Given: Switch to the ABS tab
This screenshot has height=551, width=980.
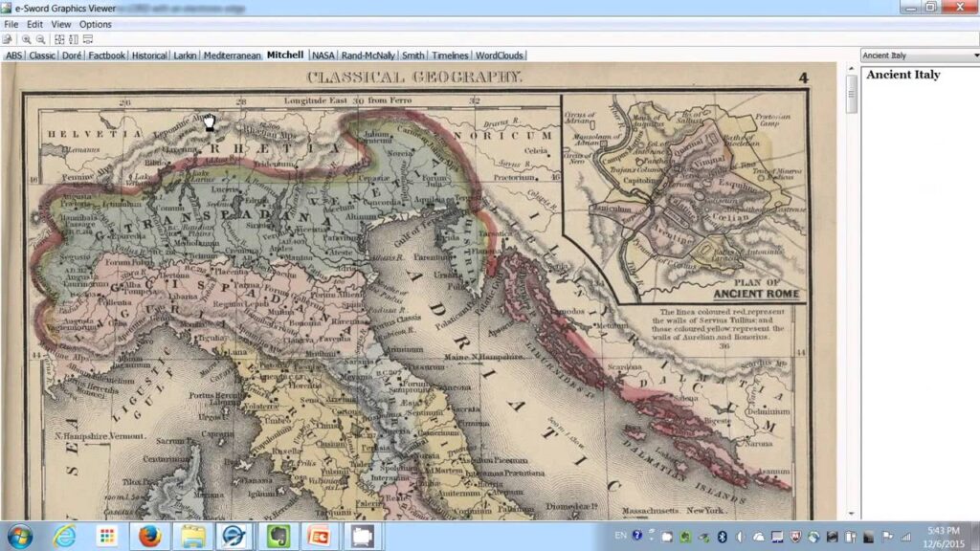Looking at the screenshot, I should point(13,55).
